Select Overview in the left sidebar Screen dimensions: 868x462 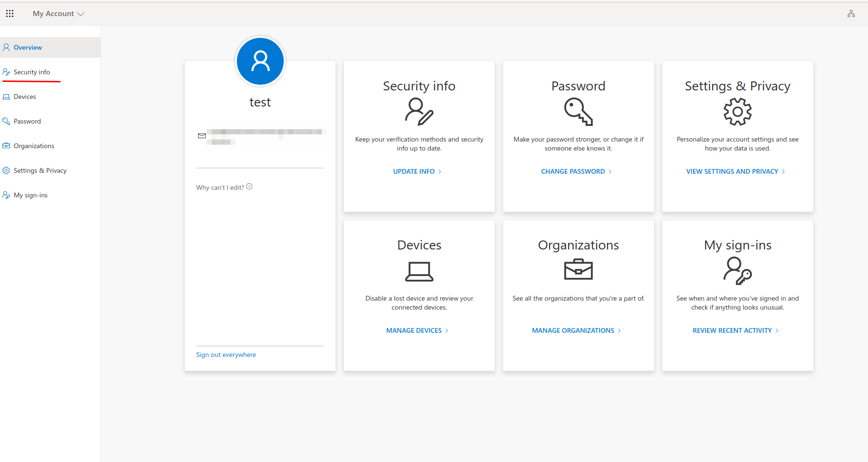pos(28,47)
